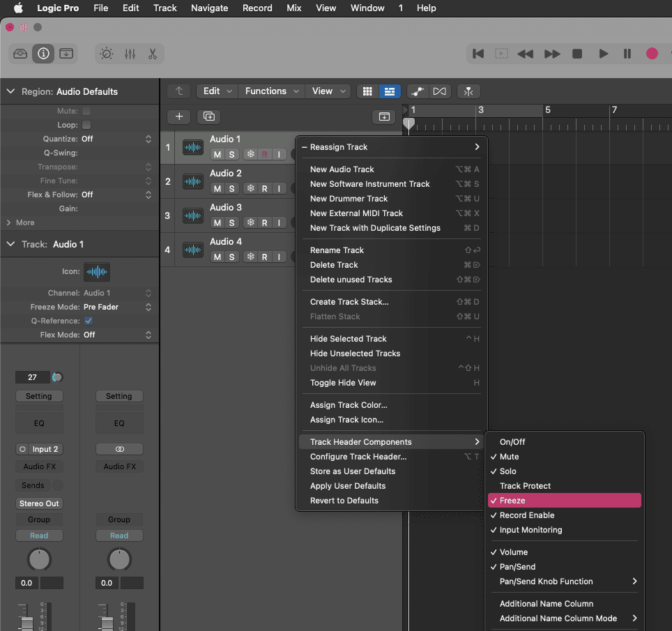
Task: Click the ruler at bar 5
Action: pos(548,110)
